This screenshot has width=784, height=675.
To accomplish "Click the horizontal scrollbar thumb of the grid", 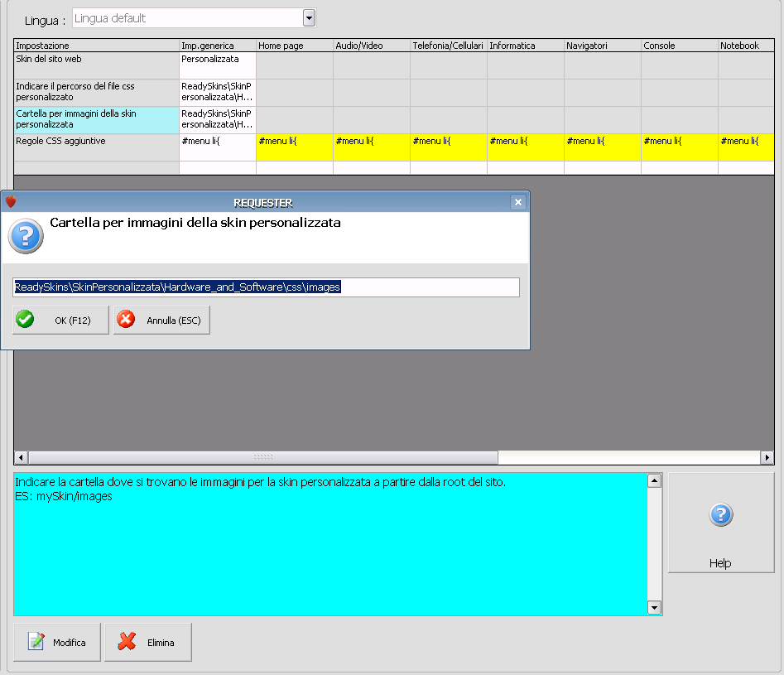I will pyautogui.click(x=263, y=457).
